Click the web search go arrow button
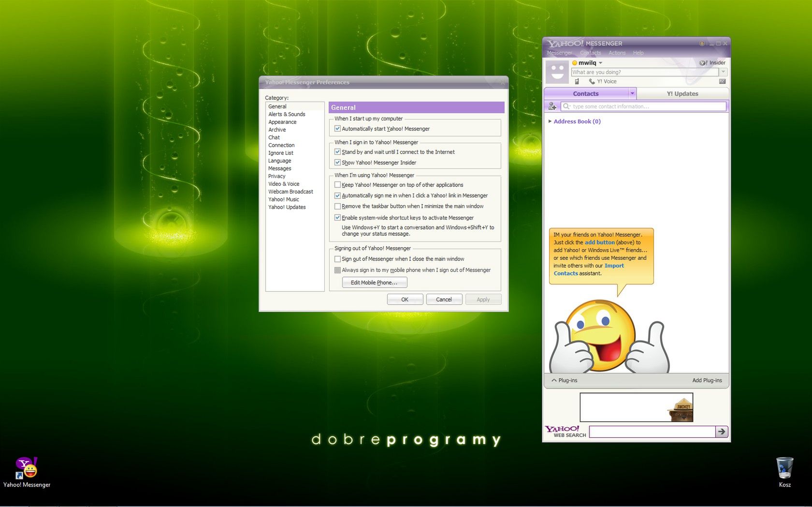 point(722,432)
